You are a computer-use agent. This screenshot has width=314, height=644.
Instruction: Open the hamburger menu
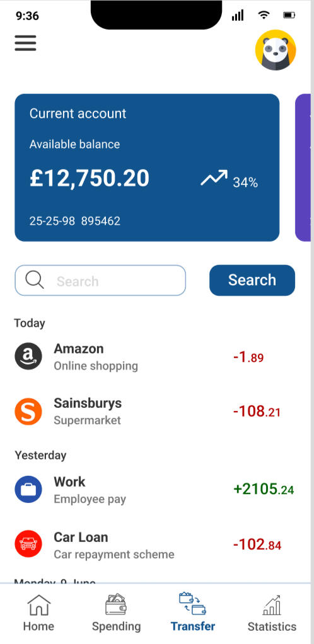[25, 43]
